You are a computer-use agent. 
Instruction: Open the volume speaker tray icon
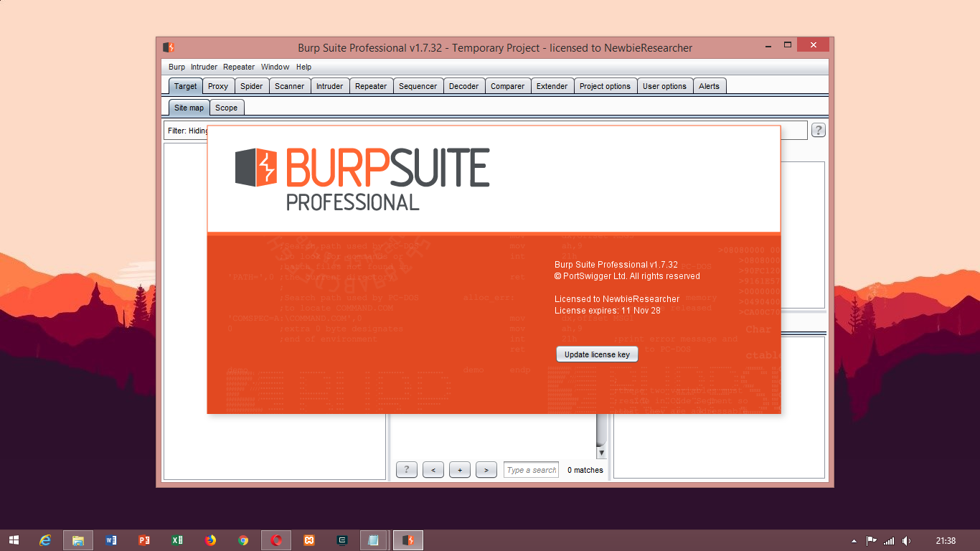coord(908,541)
